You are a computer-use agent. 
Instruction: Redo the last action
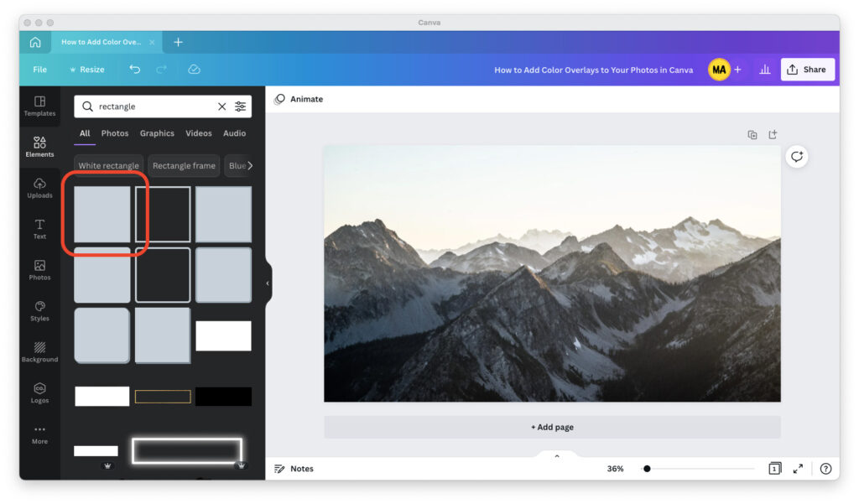point(161,70)
